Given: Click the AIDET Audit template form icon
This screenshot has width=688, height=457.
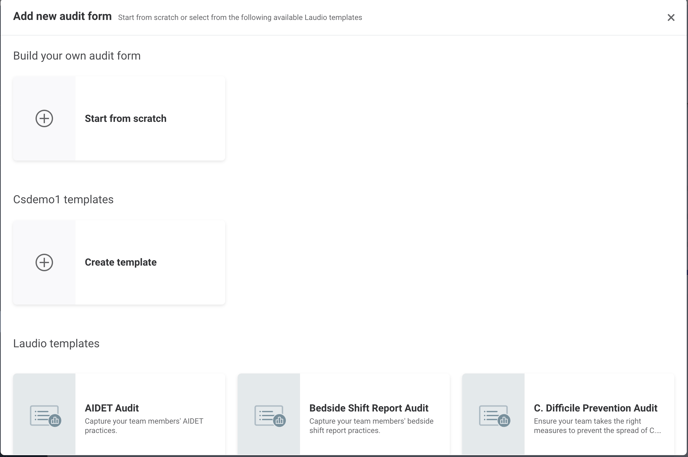Looking at the screenshot, I should point(46,415).
